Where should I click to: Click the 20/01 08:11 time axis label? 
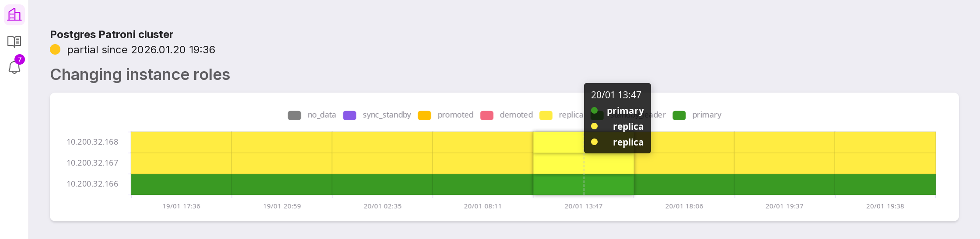tap(483, 206)
